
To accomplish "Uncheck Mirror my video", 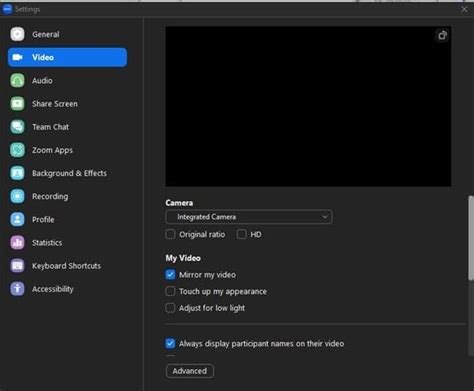I will click(170, 275).
